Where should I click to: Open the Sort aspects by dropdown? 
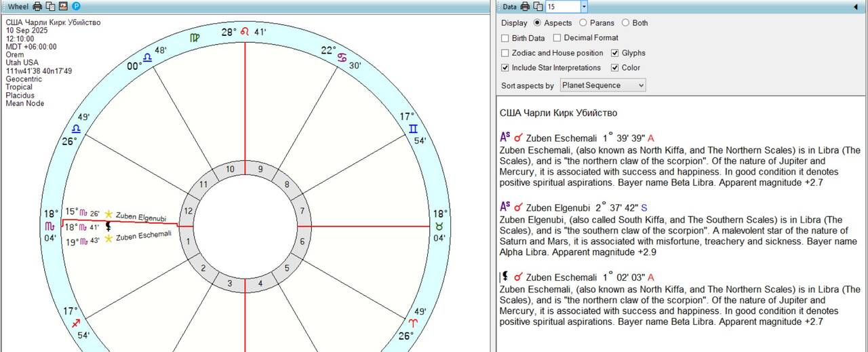(603, 85)
